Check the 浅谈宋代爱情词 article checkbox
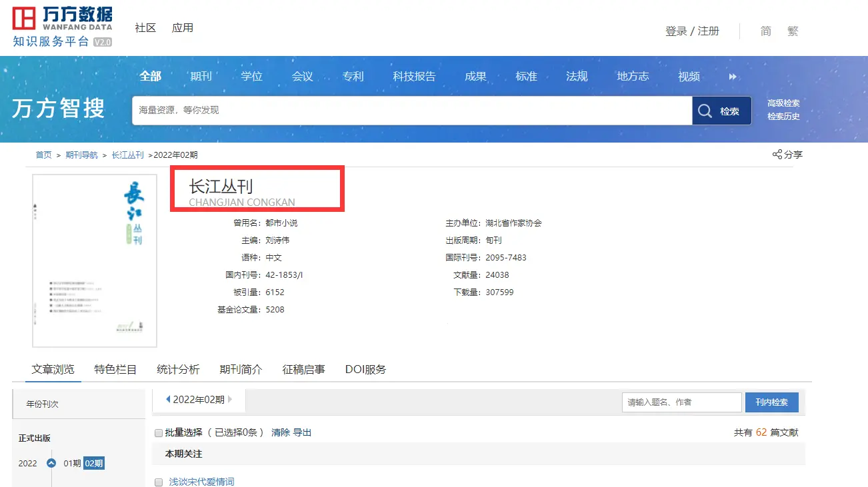The image size is (868, 487). pos(159,482)
